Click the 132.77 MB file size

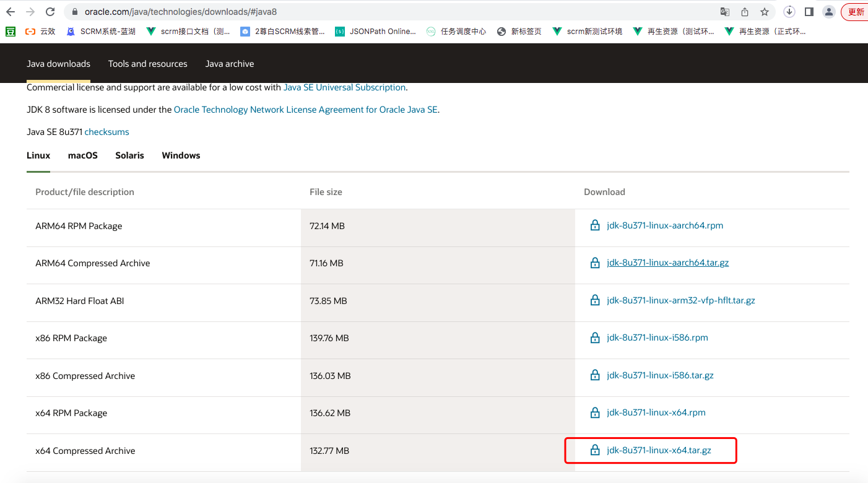(x=329, y=451)
